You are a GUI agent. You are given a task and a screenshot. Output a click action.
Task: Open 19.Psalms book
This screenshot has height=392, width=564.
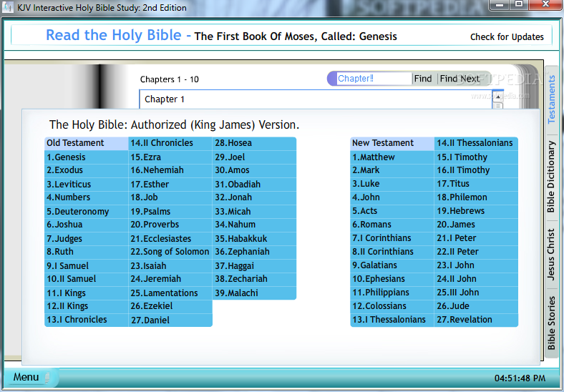click(x=170, y=212)
